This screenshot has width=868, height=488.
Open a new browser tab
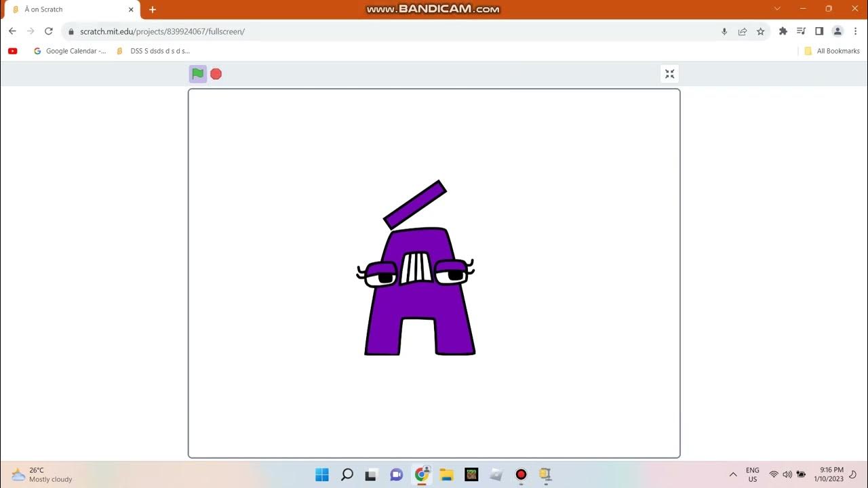pos(153,9)
